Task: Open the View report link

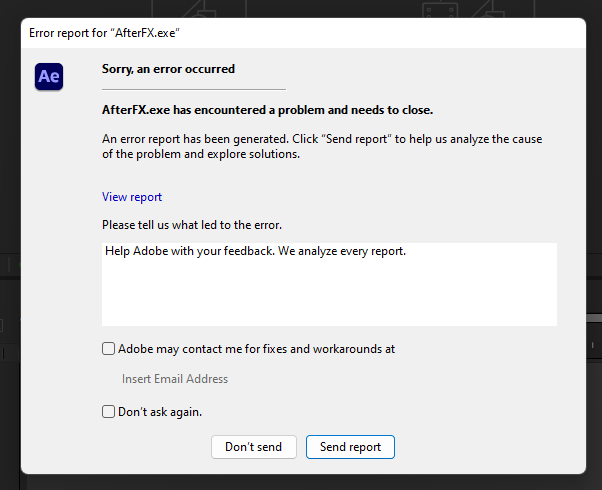Action: 132,197
